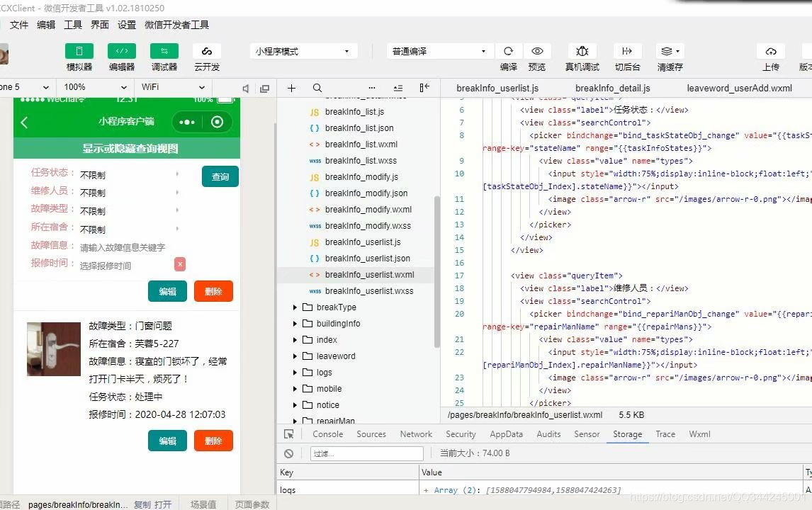This screenshot has width=812, height=510.
Task: Expand the breakType folder
Action: tap(295, 307)
